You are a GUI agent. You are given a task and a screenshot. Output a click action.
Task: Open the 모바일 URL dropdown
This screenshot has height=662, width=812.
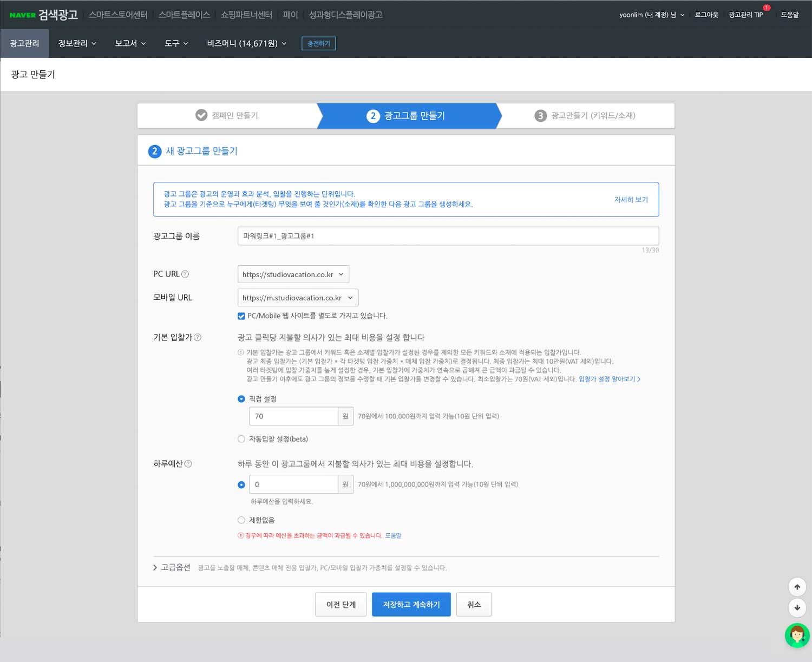(298, 298)
